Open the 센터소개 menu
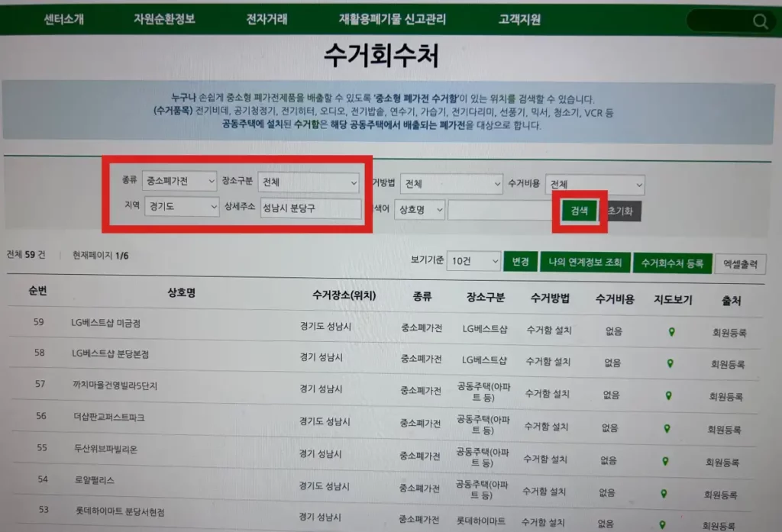The height and width of the screenshot is (532, 782). click(64, 19)
